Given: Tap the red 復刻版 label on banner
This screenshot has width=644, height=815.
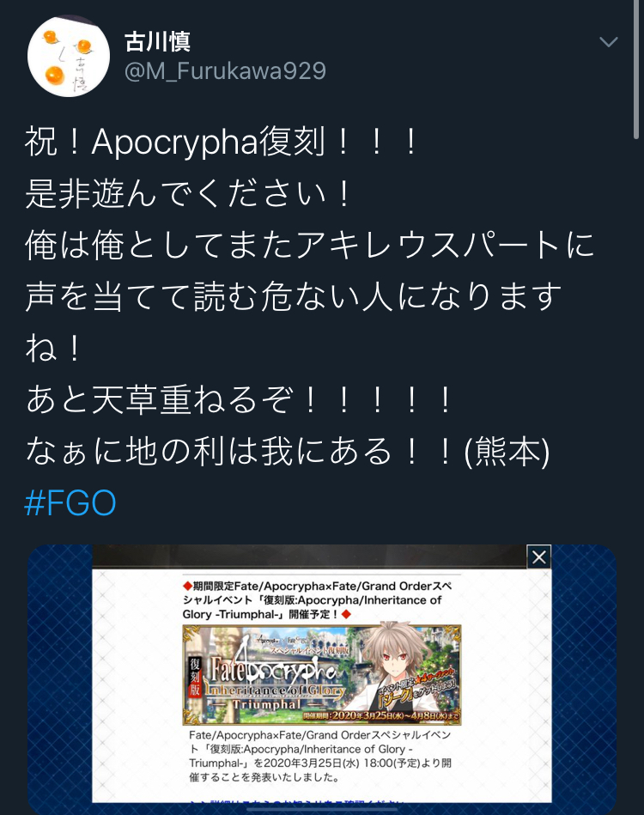Looking at the screenshot, I should point(195,676).
